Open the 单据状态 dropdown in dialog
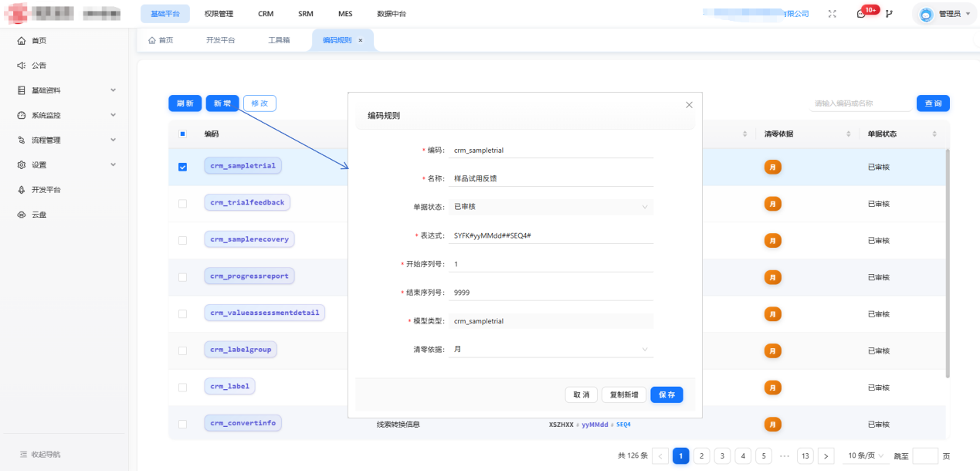This screenshot has height=474, width=980. [553, 207]
